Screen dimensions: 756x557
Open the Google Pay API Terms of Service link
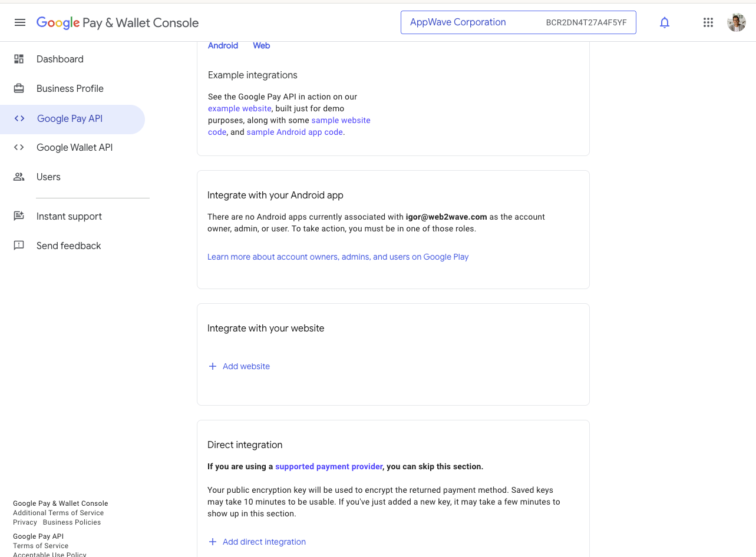(41, 546)
